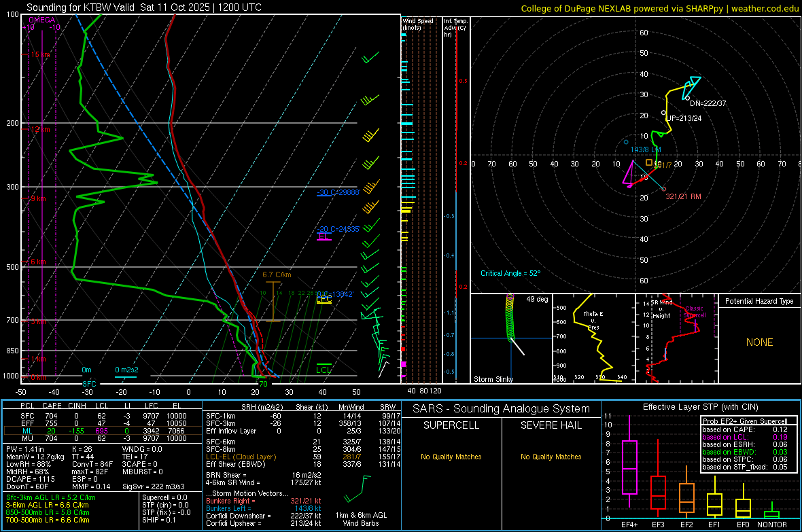
Task: Click the green LCL level marker
Action: click(x=324, y=369)
